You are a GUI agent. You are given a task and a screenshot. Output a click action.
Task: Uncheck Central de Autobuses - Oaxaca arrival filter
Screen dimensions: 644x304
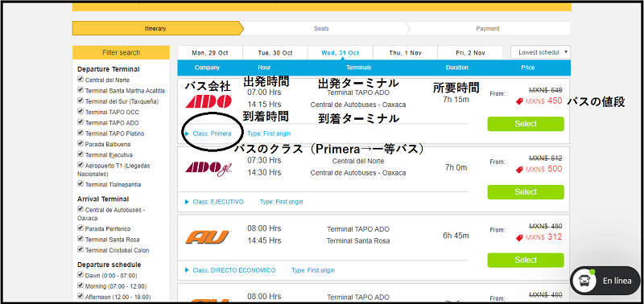80,209
